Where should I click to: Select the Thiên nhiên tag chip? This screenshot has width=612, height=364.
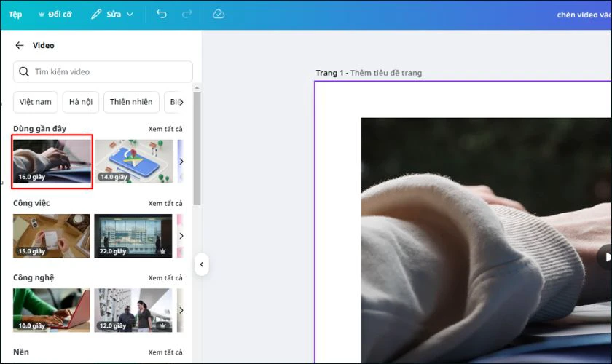[x=131, y=102]
